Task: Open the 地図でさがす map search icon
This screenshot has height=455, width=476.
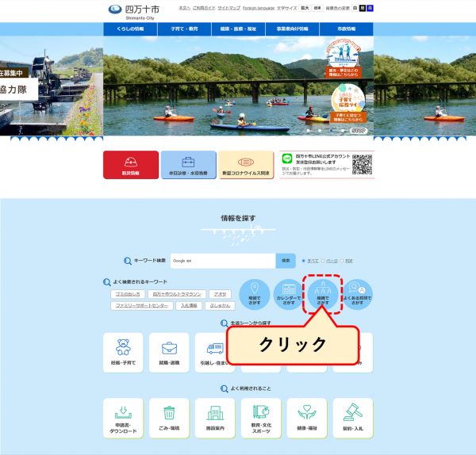Action: click(x=255, y=292)
